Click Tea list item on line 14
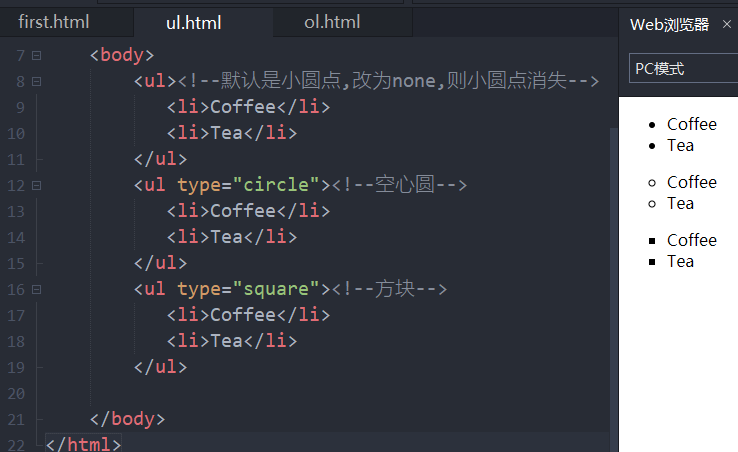The height and width of the screenshot is (452, 738). (232, 237)
